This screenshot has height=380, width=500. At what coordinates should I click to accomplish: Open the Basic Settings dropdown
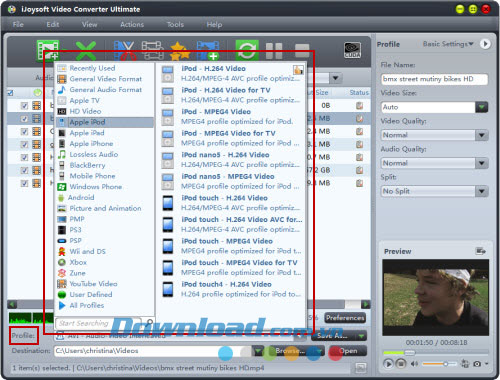point(448,44)
